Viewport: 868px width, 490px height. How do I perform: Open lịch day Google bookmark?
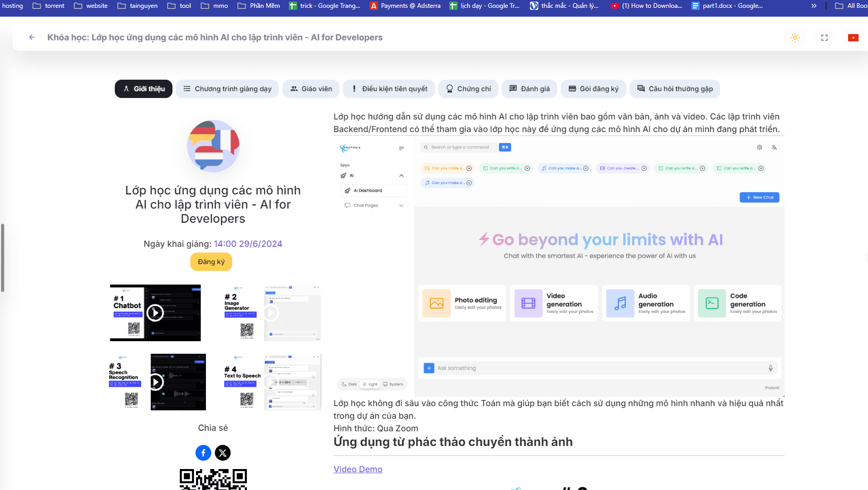tap(485, 6)
